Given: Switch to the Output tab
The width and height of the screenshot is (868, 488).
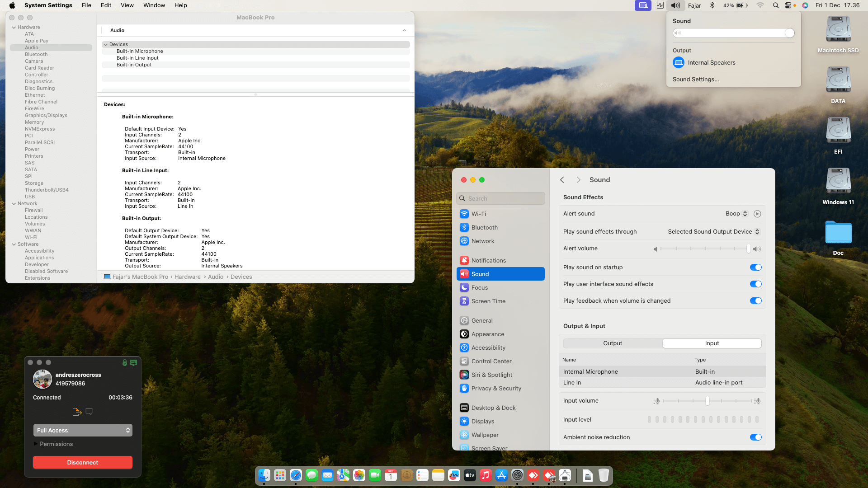Looking at the screenshot, I should 613,343.
